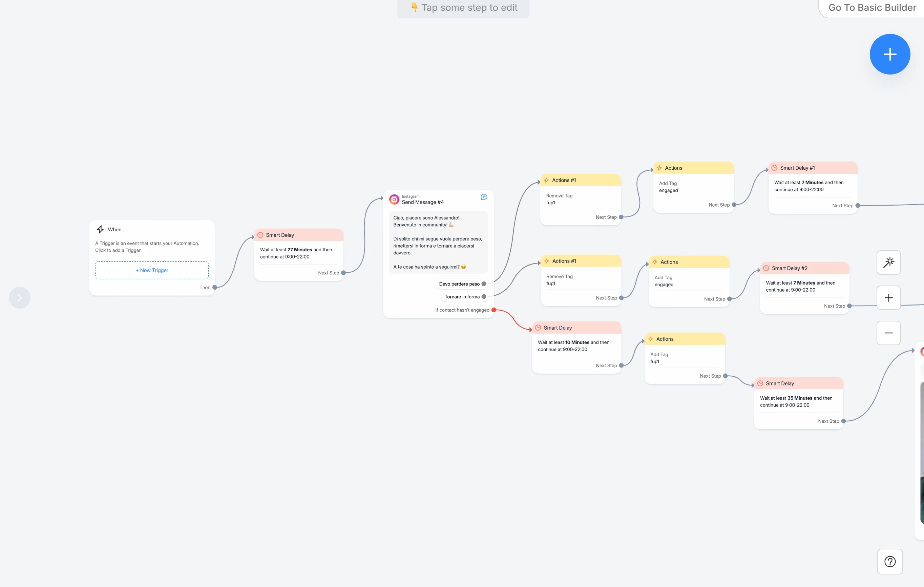This screenshot has width=924, height=587.
Task: Click the blue add step plus button
Action: click(x=889, y=54)
